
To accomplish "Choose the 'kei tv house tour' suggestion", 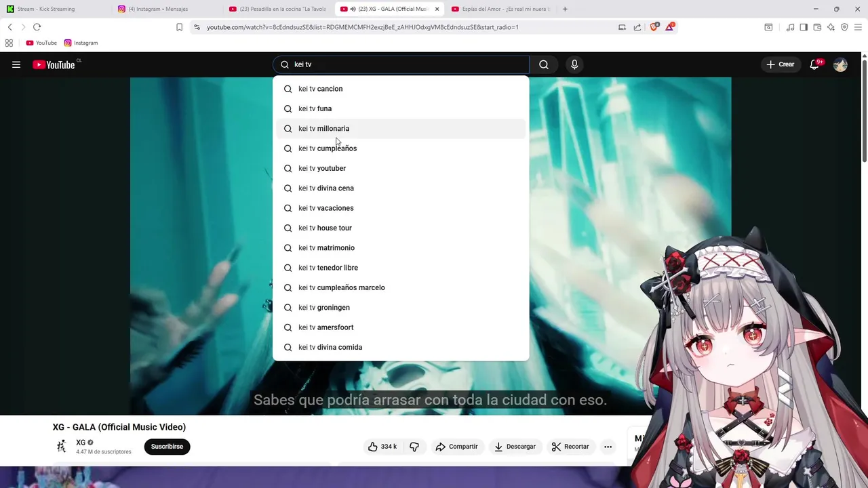I will (x=401, y=228).
